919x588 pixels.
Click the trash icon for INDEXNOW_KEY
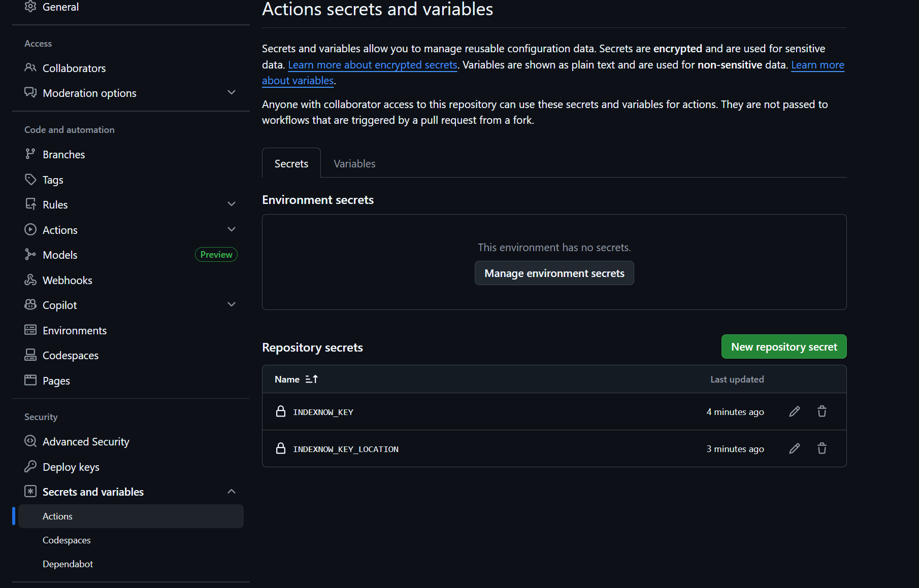(x=822, y=411)
